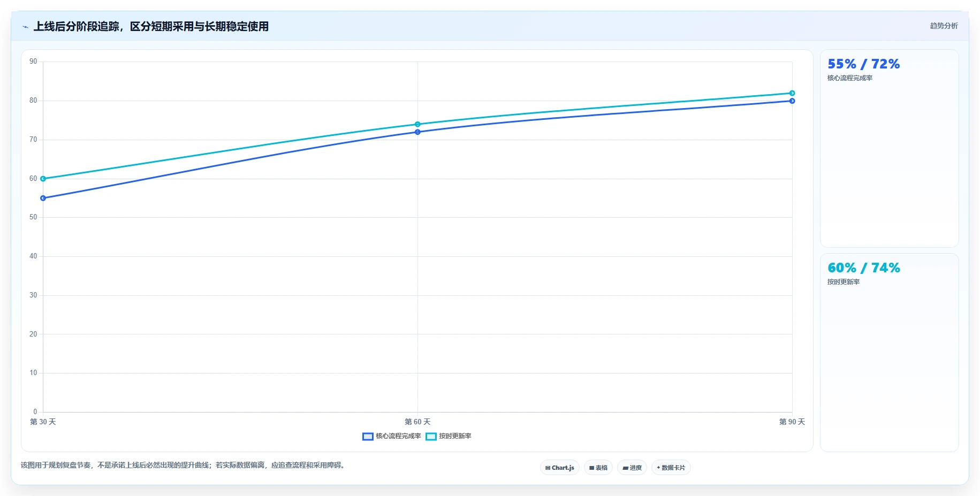This screenshot has height=496, width=980.
Task: Click the 按时更新率 point at 第 30 天
Action: pyautogui.click(x=43, y=179)
